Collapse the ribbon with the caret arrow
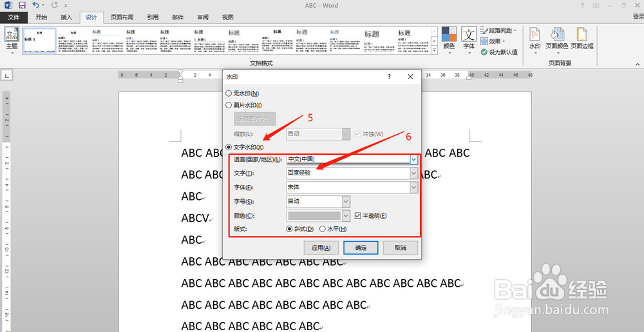 [x=638, y=64]
